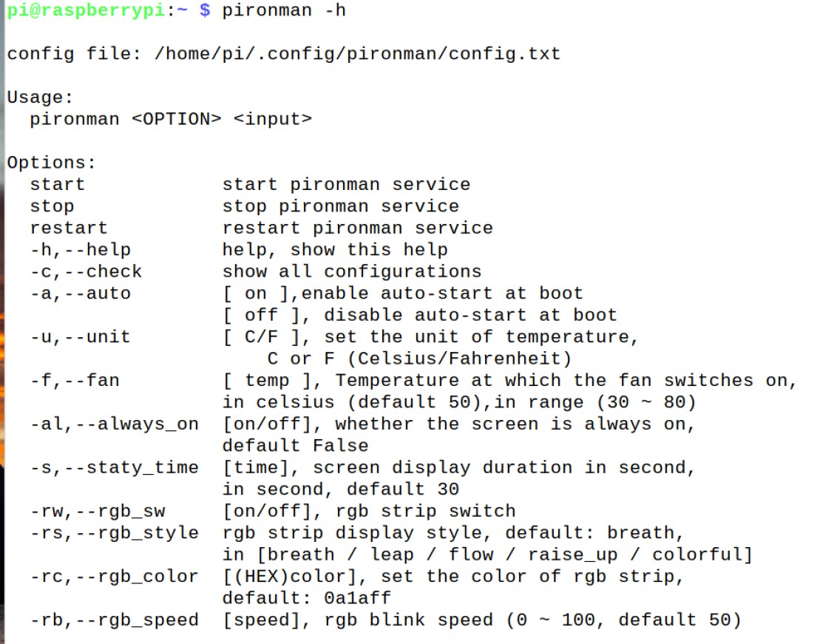Click the -s,--staty_time option
820x644 pixels.
tap(114, 468)
